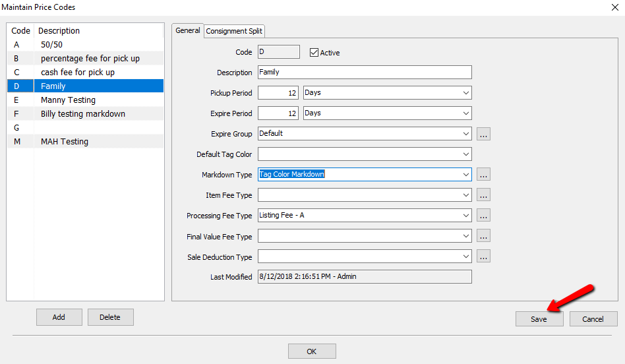Click the Pickup Period number field
The image size is (625, 364).
(278, 93)
